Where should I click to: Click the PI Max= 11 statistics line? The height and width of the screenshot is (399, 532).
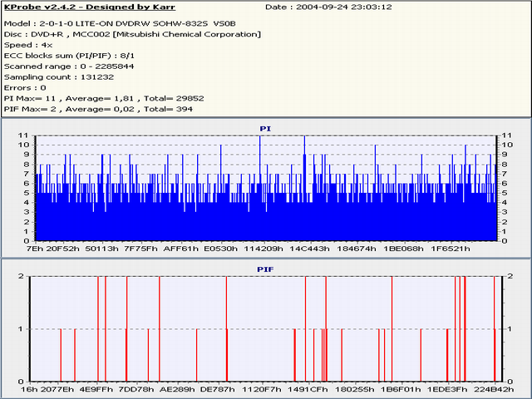point(104,98)
